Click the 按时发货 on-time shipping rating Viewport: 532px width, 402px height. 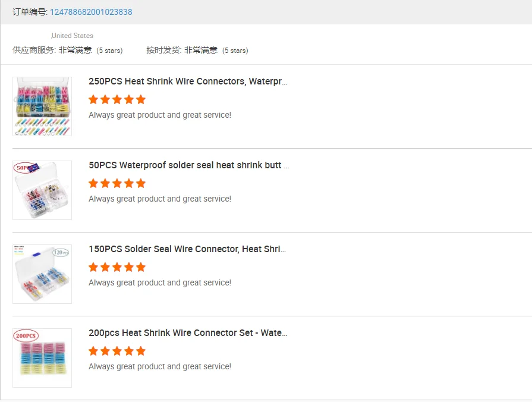(x=200, y=51)
